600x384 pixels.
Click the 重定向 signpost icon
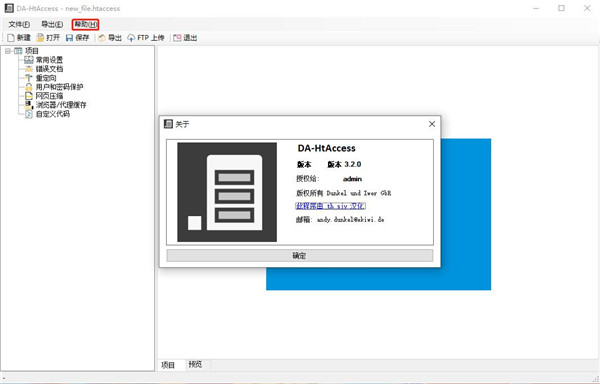click(29, 78)
